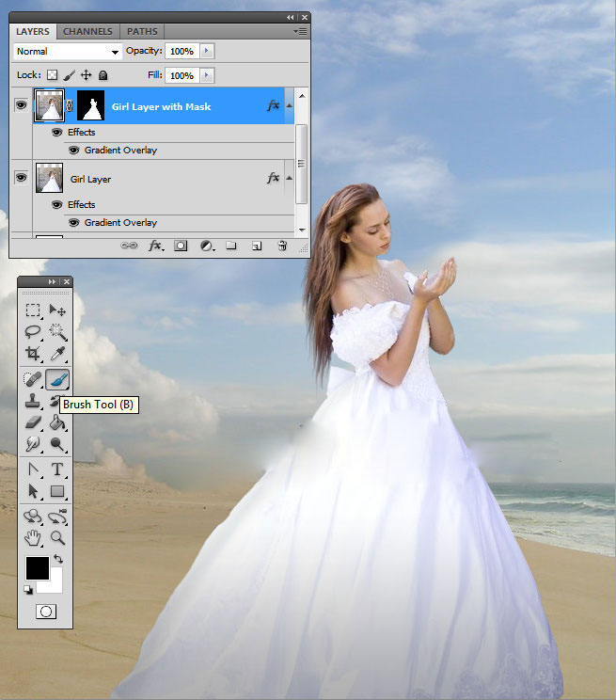Viewport: 616px width, 700px height.
Task: Select the Lasso tool
Action: 33,331
